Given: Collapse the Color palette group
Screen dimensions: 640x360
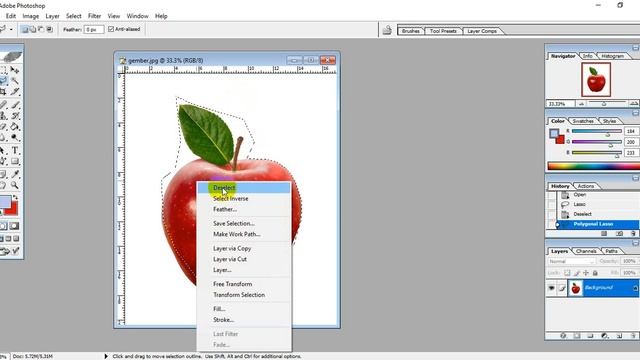Looking at the screenshot, I should tap(636, 113).
